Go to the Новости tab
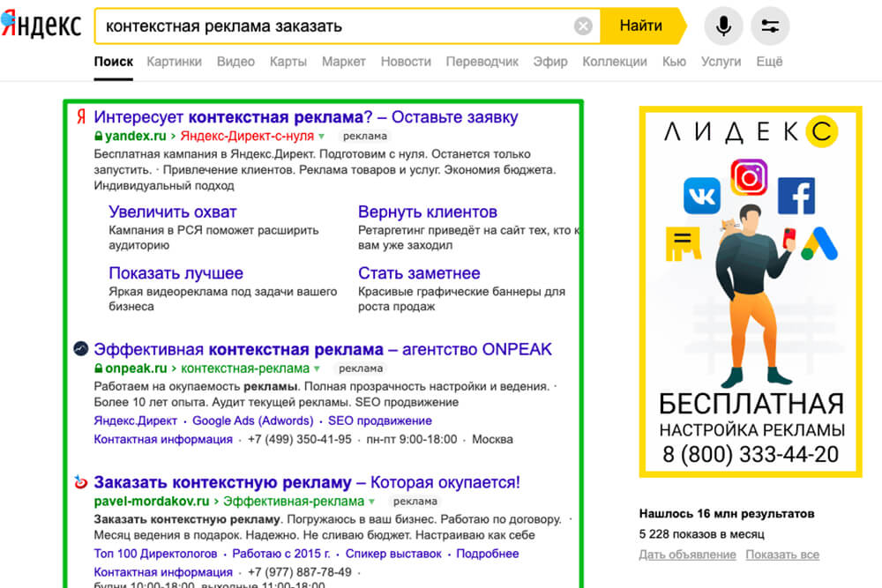The height and width of the screenshot is (588, 882). click(406, 62)
